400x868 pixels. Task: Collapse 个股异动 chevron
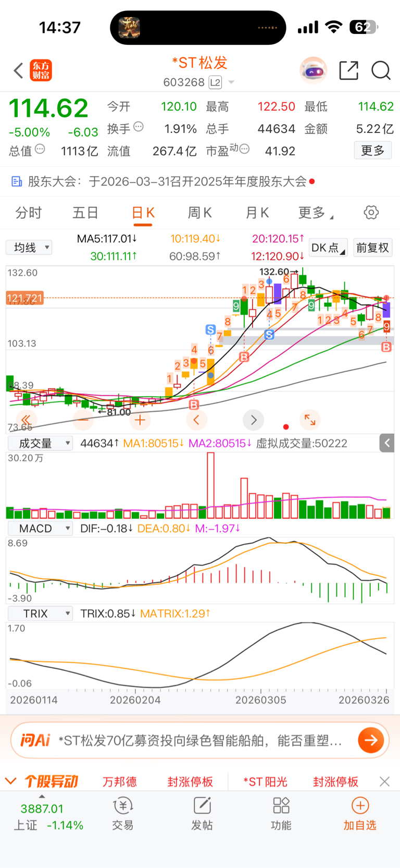10,781
